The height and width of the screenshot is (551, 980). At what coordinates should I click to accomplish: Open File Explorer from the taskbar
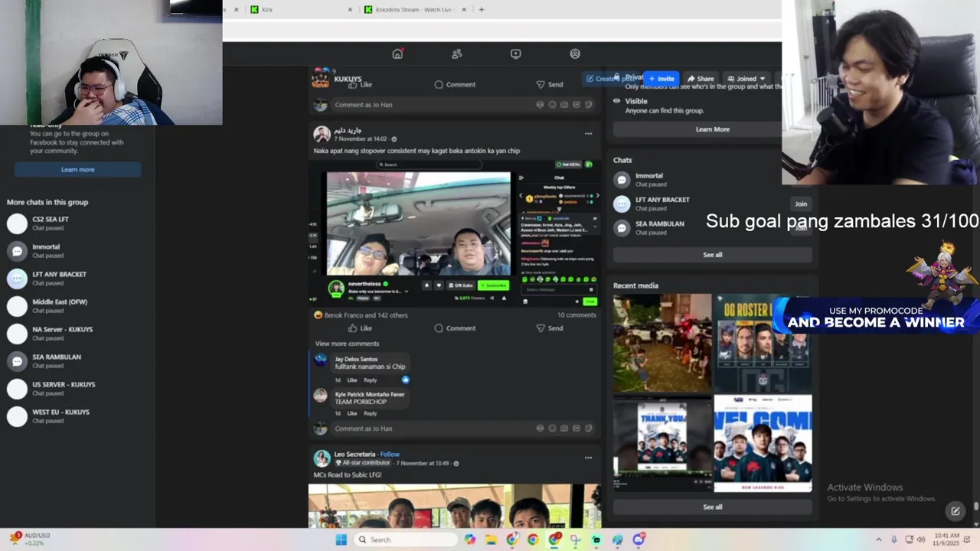pos(491,540)
